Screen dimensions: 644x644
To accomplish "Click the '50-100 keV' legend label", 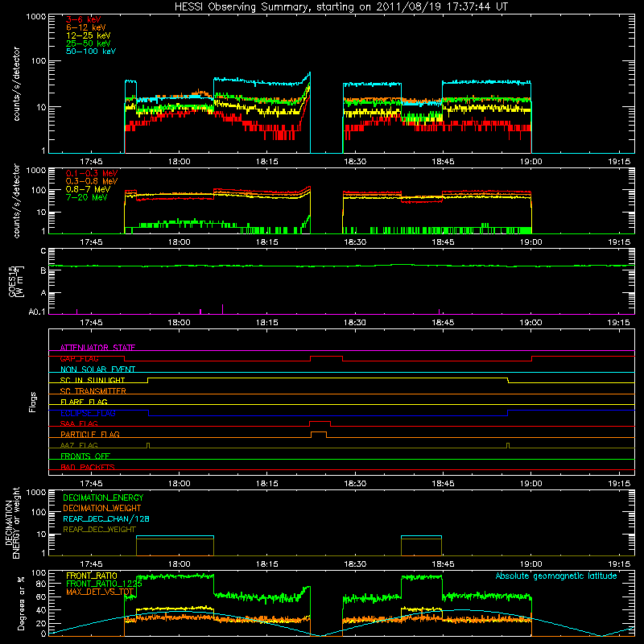I will 91,52.
